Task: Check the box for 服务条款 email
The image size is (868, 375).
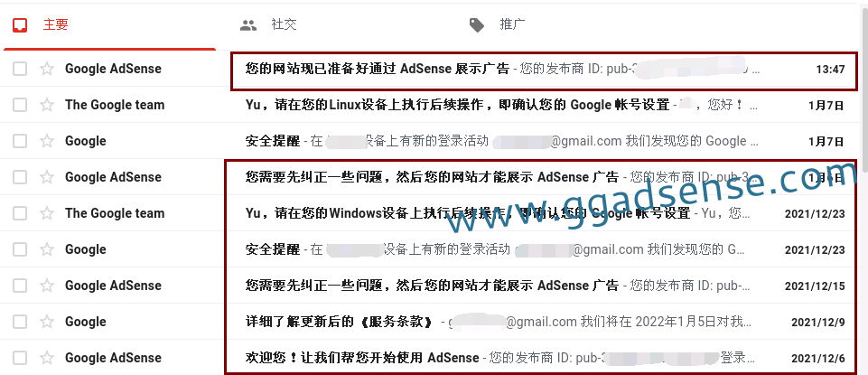Action: [20, 322]
